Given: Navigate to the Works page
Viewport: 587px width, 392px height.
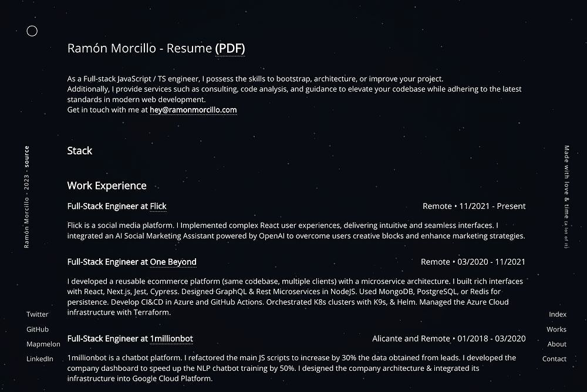Looking at the screenshot, I should pos(556,329).
